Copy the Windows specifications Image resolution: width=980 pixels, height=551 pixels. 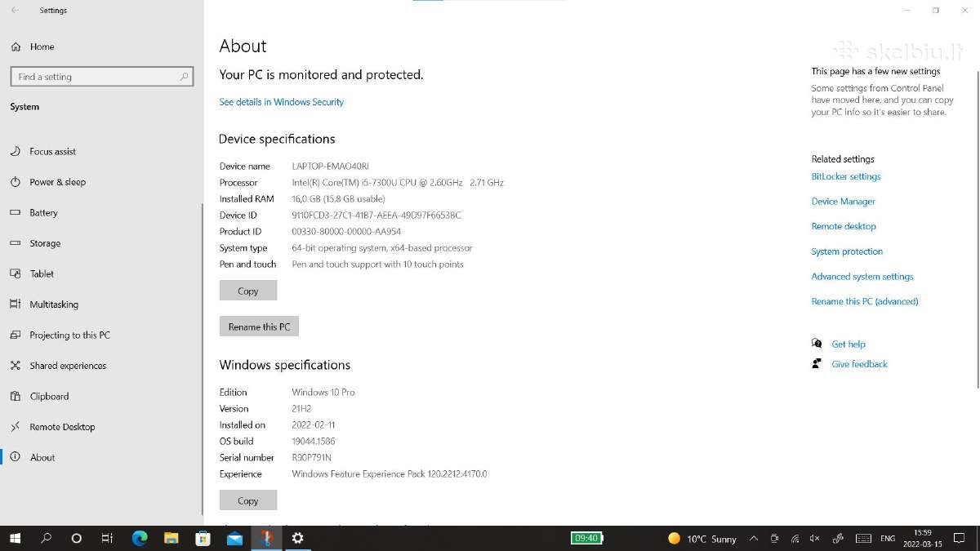[x=248, y=500]
